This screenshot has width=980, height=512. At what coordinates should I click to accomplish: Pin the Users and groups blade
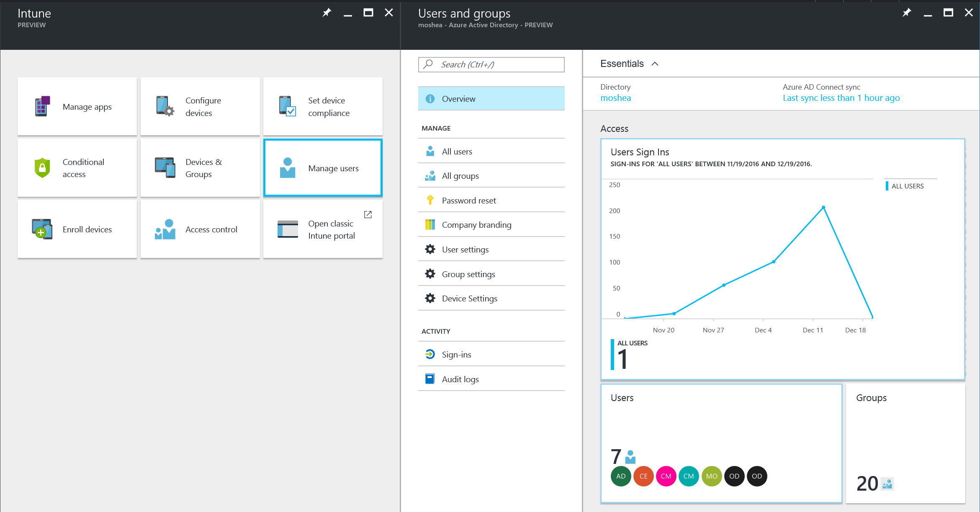coord(907,13)
